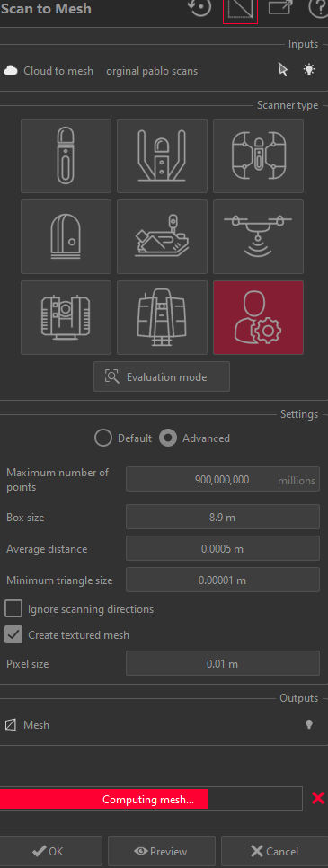Select the drone scanner type
The width and height of the screenshot is (328, 868).
[x=258, y=236]
